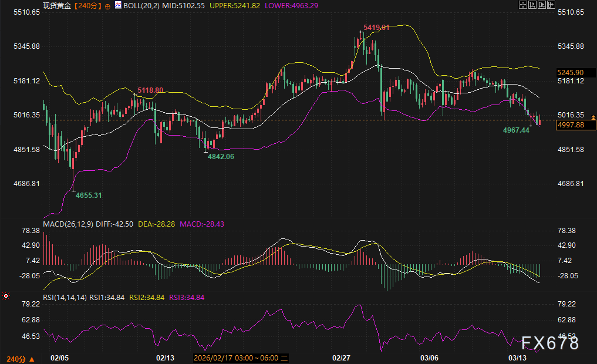Click the red sun icon left of RSI
This screenshot has height=364, width=597.
coord(6,296)
